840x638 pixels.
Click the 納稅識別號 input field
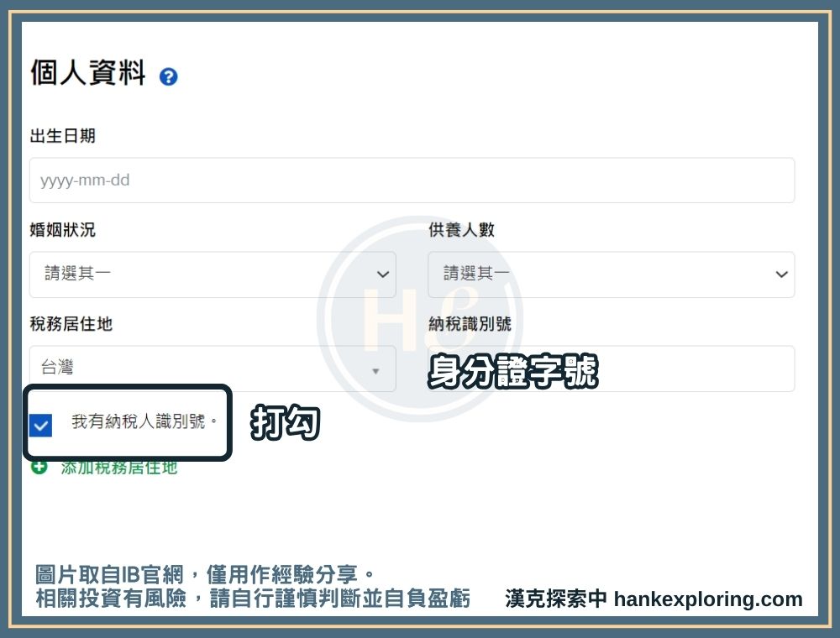[x=612, y=369]
